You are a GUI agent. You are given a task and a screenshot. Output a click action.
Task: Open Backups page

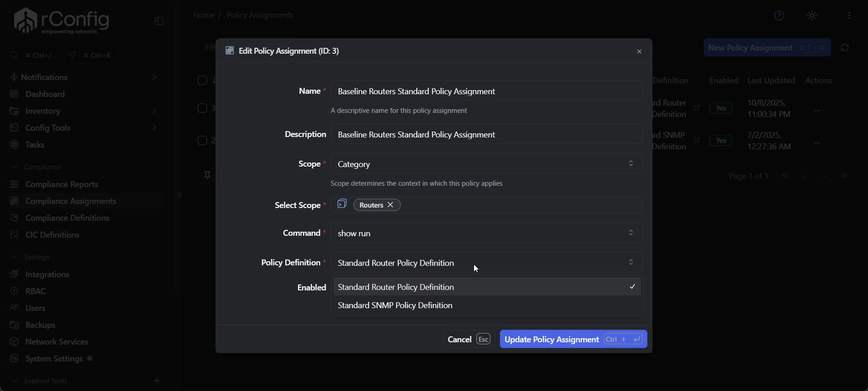(x=40, y=325)
